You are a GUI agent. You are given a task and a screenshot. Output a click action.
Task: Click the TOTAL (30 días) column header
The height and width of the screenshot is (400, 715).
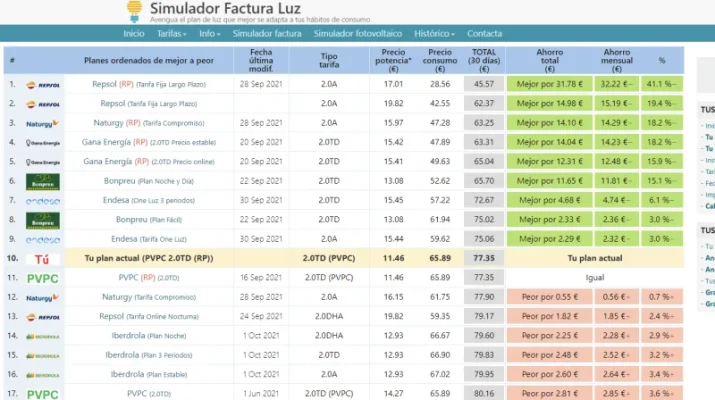[484, 60]
